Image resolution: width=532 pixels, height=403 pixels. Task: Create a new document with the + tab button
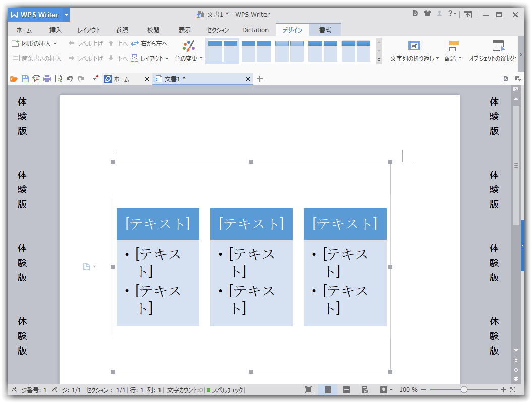(x=259, y=79)
